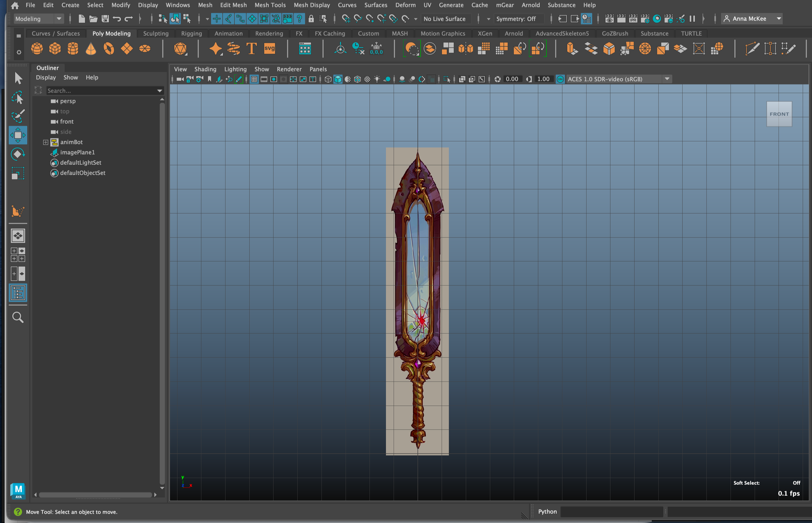Open the ACES view transform dropdown
Viewport: 812px width, 523px height.
click(x=667, y=79)
